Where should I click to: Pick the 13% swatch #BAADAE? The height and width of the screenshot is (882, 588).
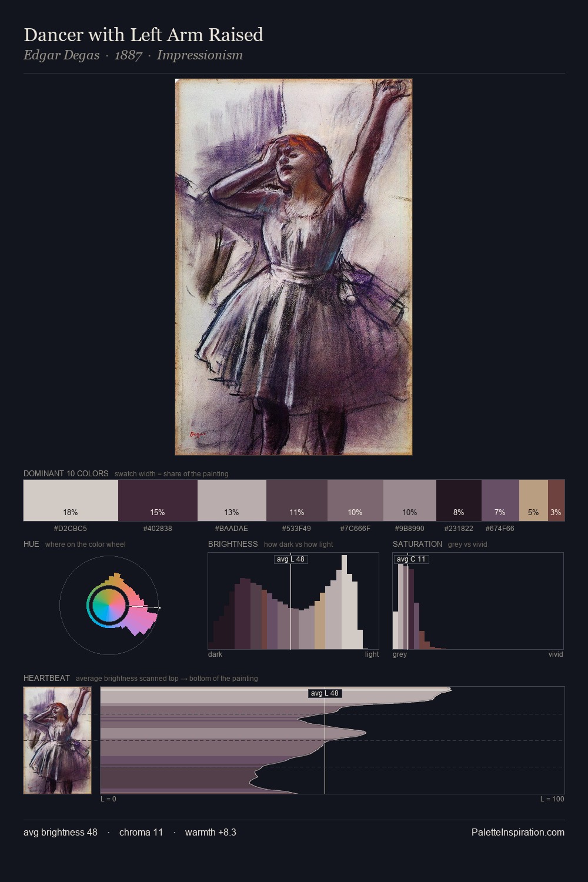click(232, 500)
